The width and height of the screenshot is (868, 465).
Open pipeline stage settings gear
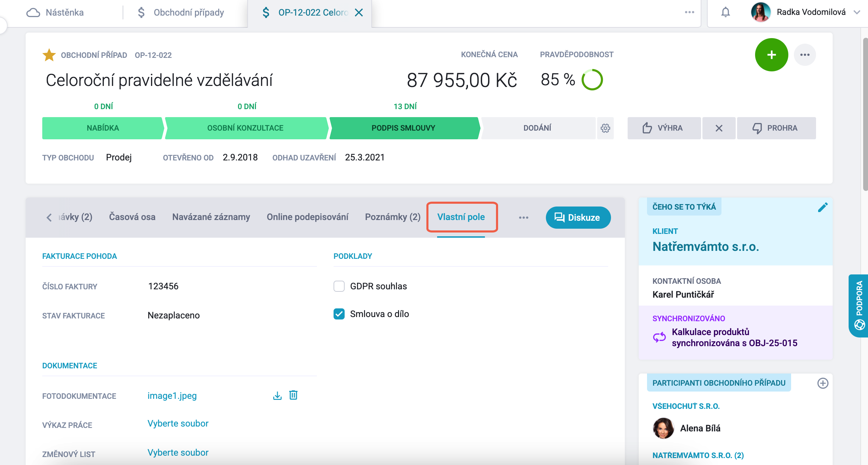(605, 128)
